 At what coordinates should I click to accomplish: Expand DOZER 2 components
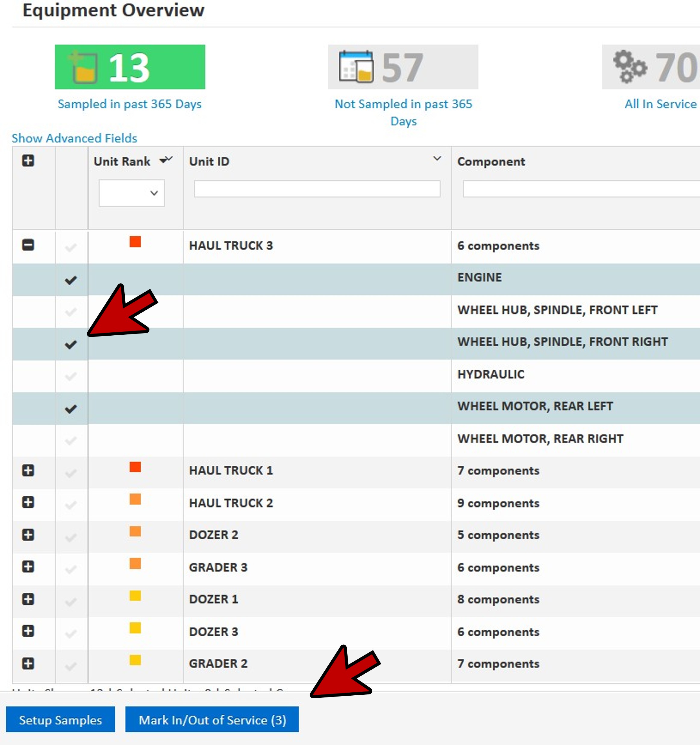[x=28, y=535]
